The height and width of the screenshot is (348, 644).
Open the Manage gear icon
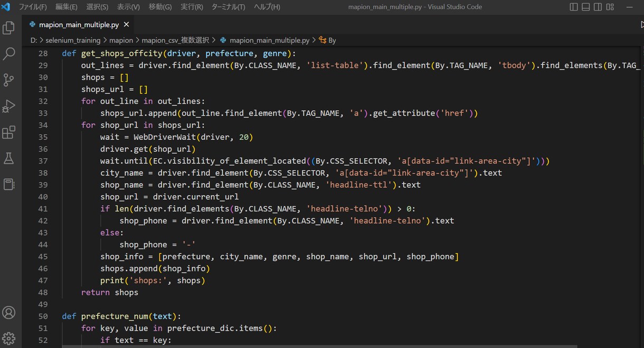pyautogui.click(x=9, y=338)
